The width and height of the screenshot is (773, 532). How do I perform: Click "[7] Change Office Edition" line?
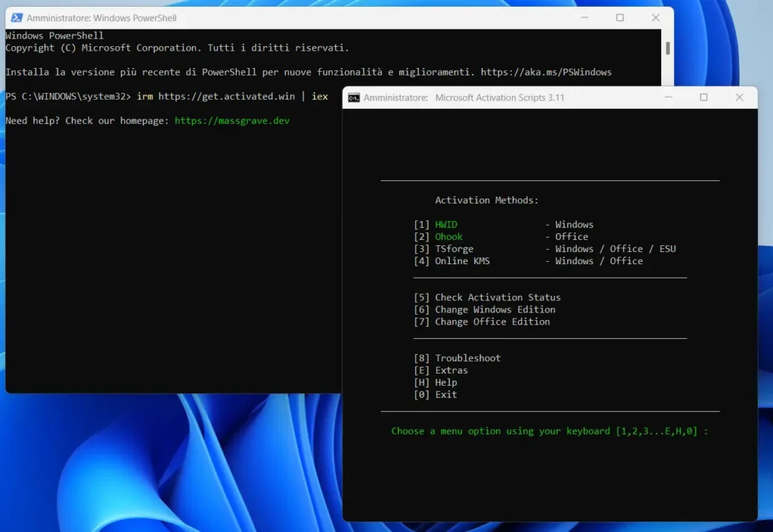pyautogui.click(x=482, y=321)
